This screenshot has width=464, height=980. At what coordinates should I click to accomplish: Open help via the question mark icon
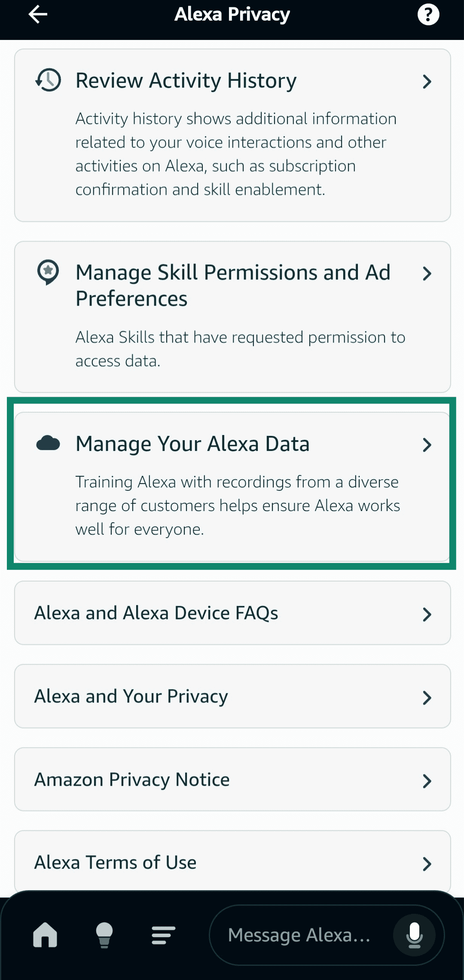click(428, 14)
